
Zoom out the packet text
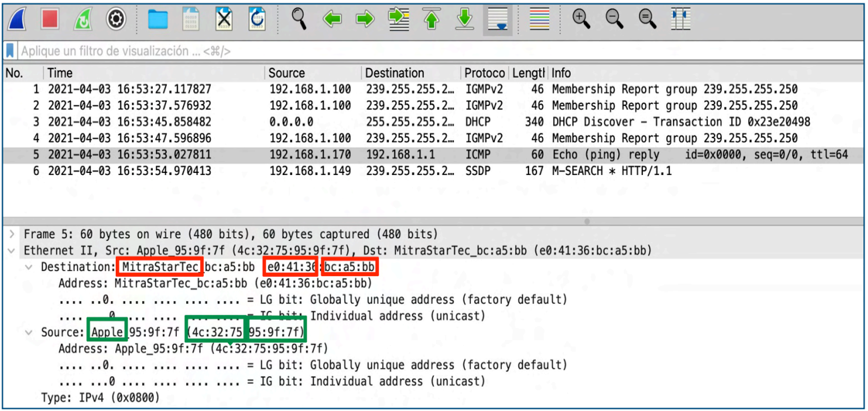point(614,19)
